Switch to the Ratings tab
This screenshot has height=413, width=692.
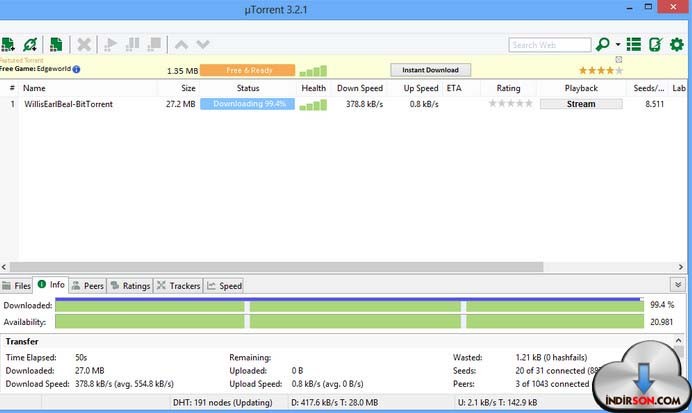click(130, 286)
